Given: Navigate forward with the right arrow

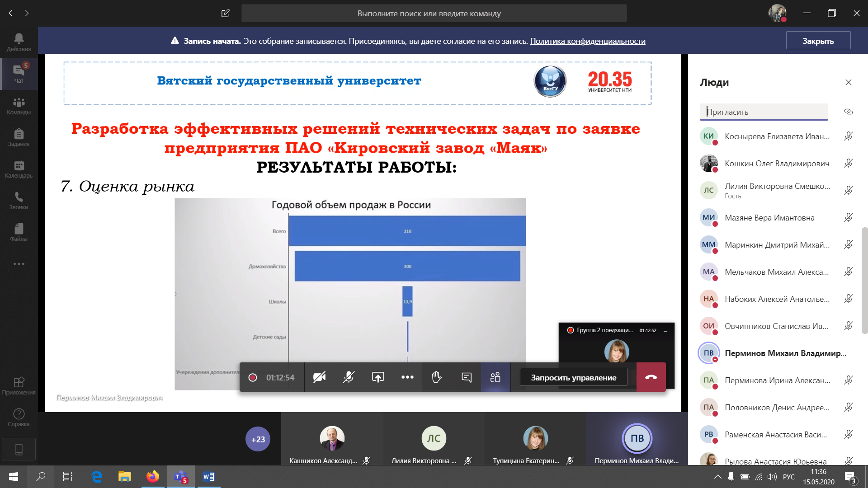Looking at the screenshot, I should pos(27,13).
